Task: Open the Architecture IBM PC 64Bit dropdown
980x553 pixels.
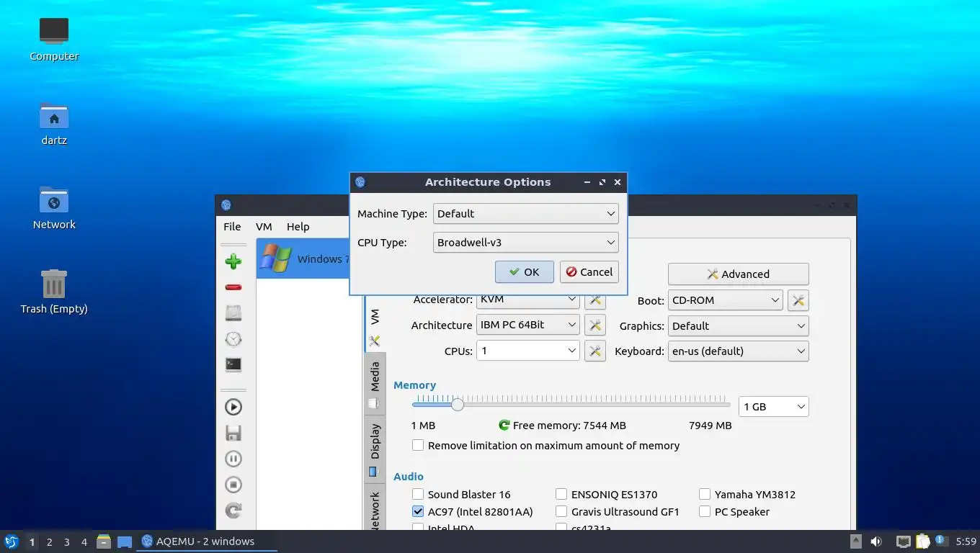Action: click(528, 325)
